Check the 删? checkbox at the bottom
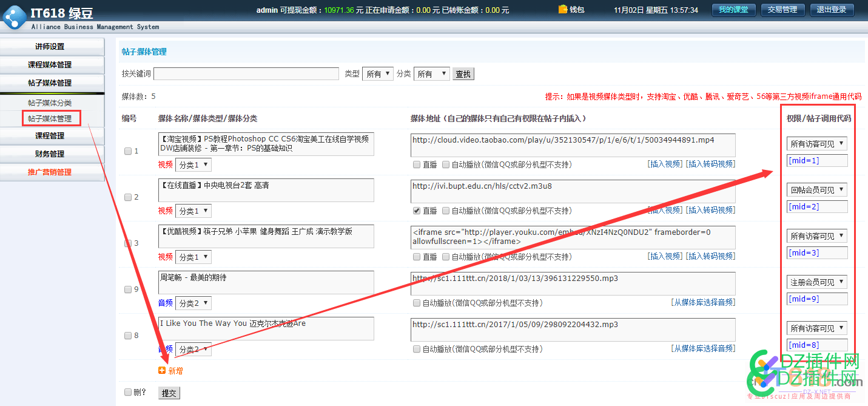Image resolution: width=868 pixels, height=406 pixels. click(127, 393)
